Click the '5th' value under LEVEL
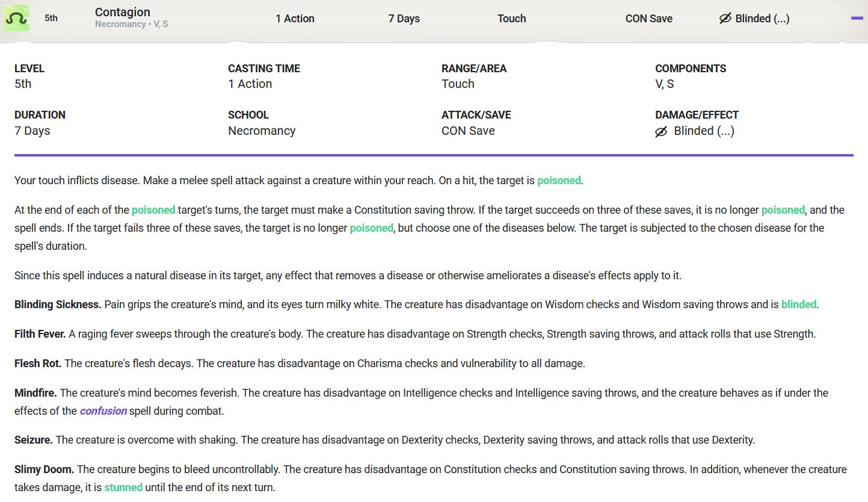868x502 pixels. click(23, 84)
